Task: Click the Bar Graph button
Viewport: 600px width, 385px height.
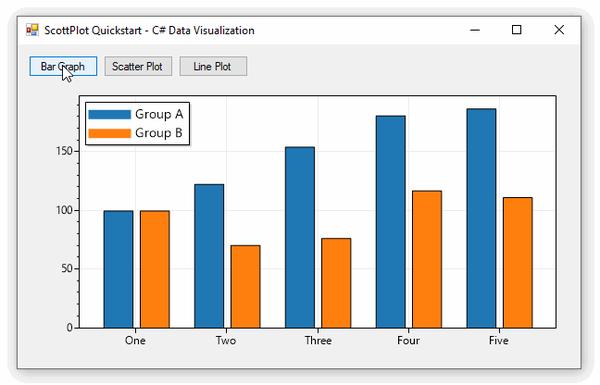Action: click(63, 66)
